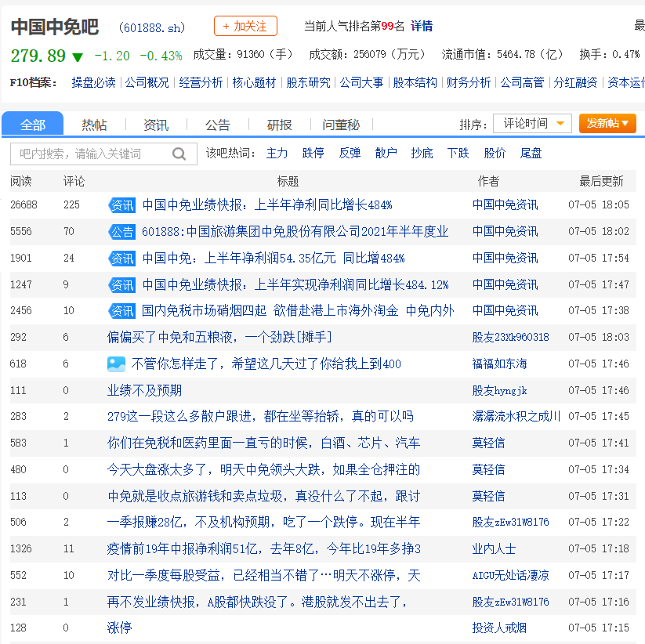Click the image icon beside 不管你怎样走了 post
Image resolution: width=645 pixels, height=644 pixels.
(116, 364)
